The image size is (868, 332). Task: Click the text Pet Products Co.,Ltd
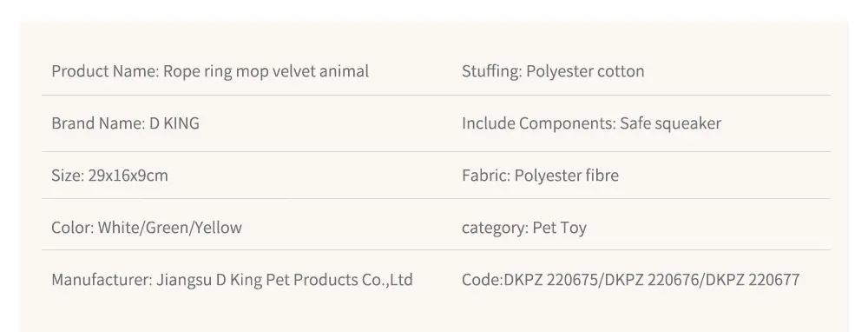click(x=339, y=279)
